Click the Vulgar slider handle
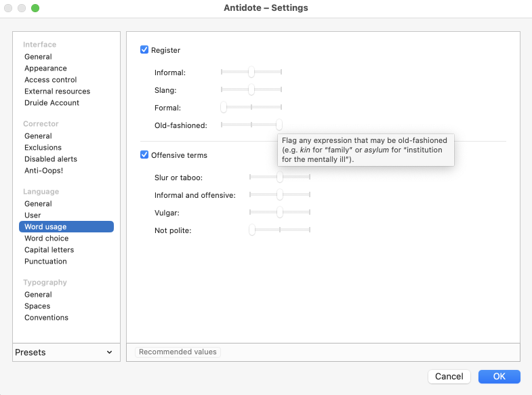The height and width of the screenshot is (395, 532). (x=279, y=213)
